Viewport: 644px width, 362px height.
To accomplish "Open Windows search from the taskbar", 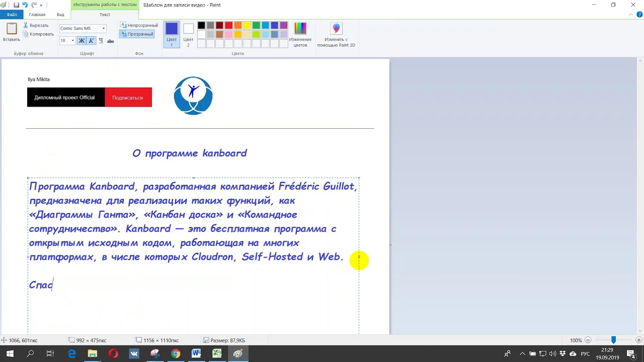I will [30, 354].
